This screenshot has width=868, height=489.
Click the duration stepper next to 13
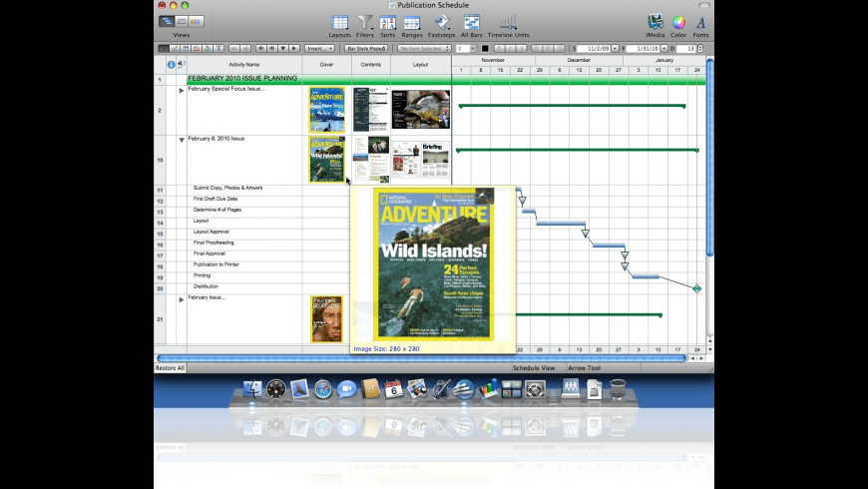pos(700,49)
